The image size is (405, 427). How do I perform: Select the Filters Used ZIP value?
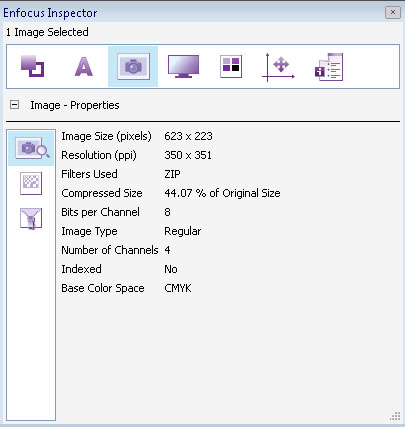point(172,174)
